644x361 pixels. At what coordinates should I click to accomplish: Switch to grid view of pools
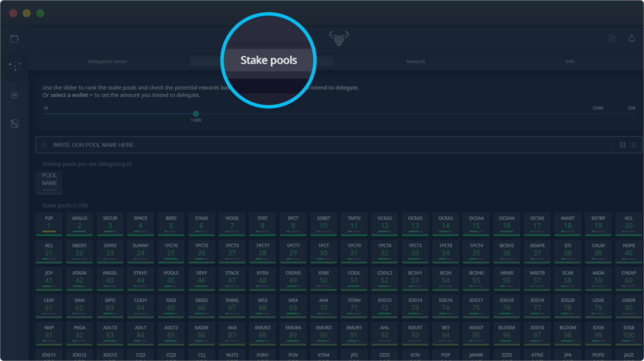[622, 145]
